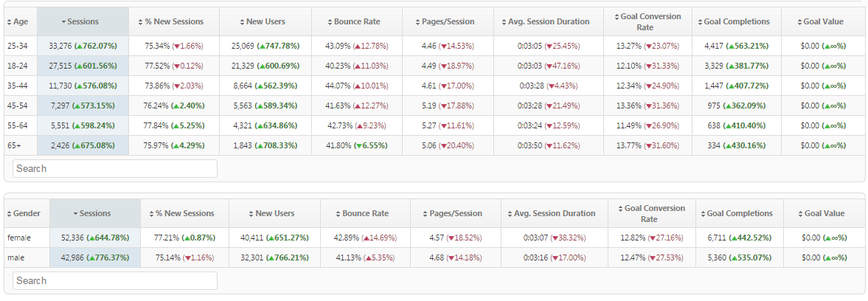Focus the Search field under the Age table
868x301 pixels.
115,169
